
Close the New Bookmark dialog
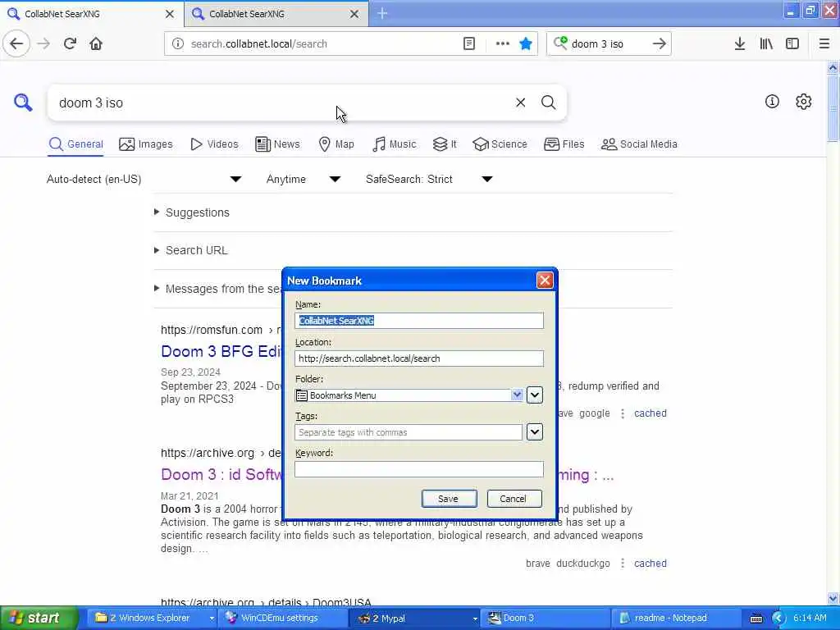[545, 281]
